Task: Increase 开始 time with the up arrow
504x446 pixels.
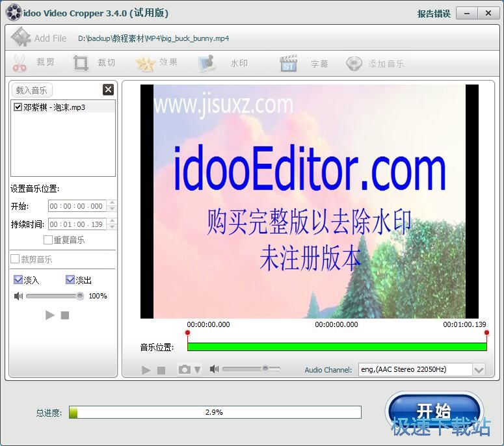Action: pos(112,203)
